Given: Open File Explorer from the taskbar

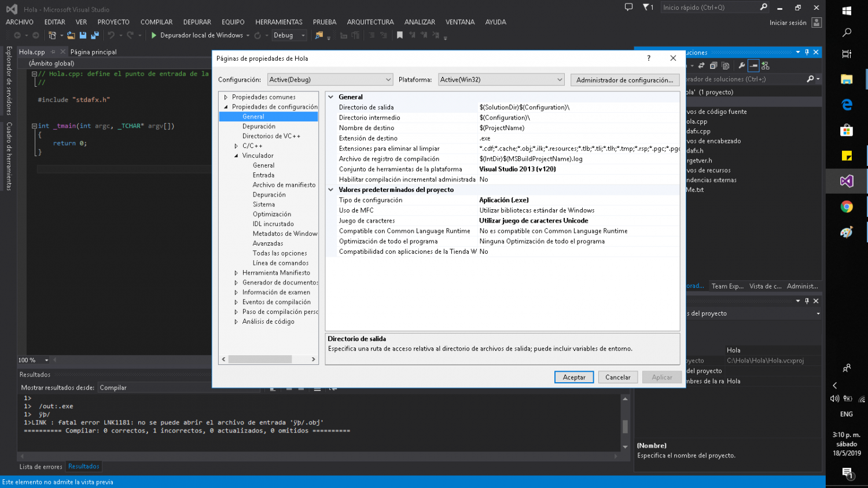Looking at the screenshot, I should tap(847, 79).
